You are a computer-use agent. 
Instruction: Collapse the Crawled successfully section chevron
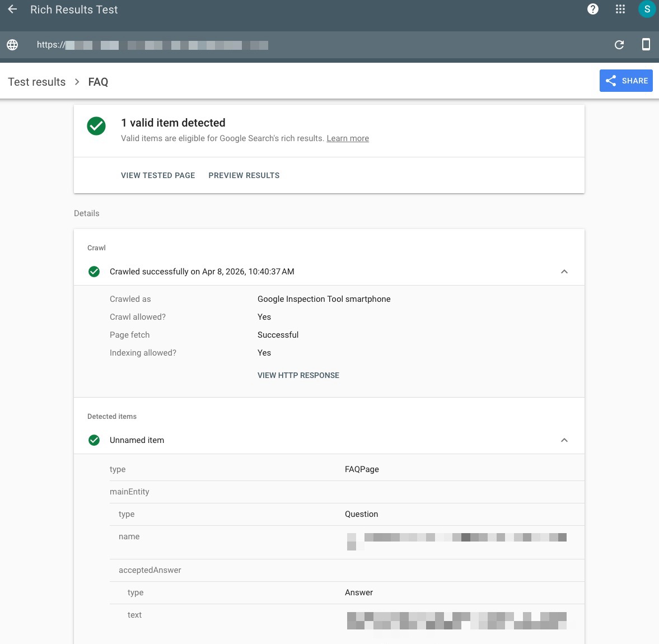(564, 272)
